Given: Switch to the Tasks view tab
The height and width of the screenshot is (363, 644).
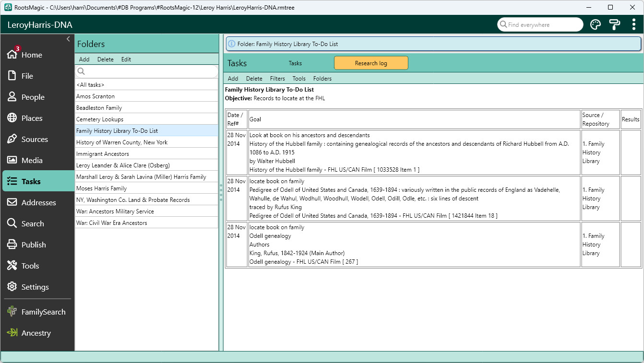Looking at the screenshot, I should (x=295, y=63).
